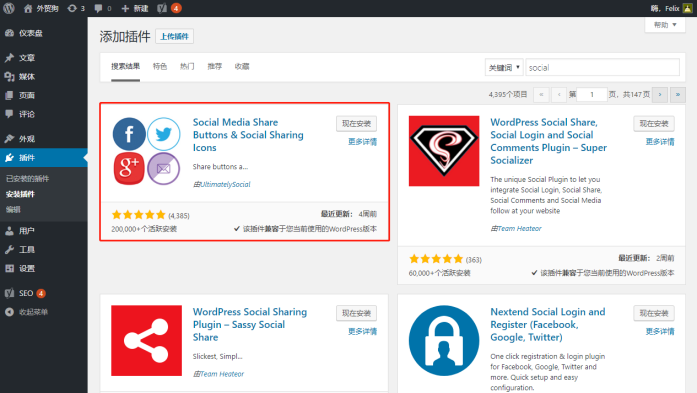
Task: Open comments bubble icon in admin bar
Action: 98,8
